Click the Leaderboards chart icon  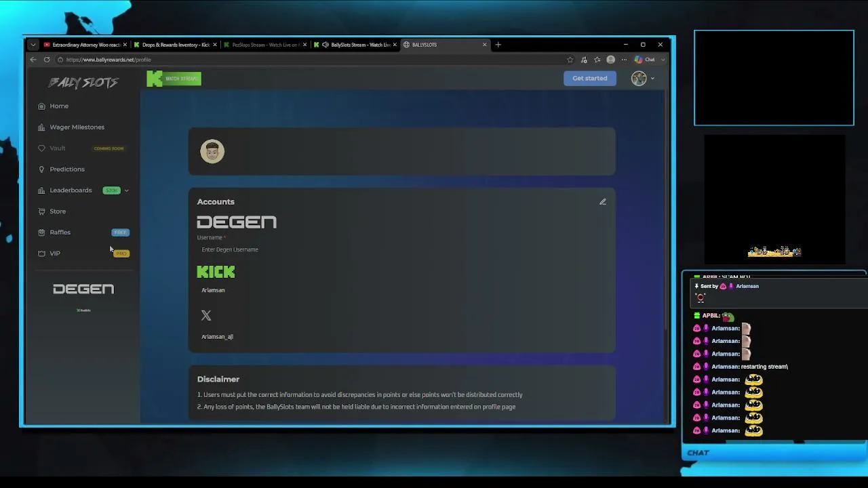click(41, 190)
